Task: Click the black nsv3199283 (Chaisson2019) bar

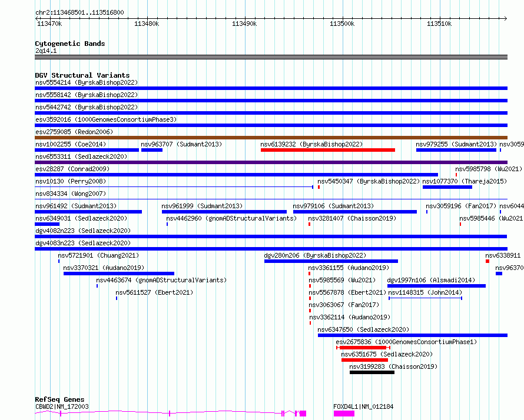Action: (372, 372)
